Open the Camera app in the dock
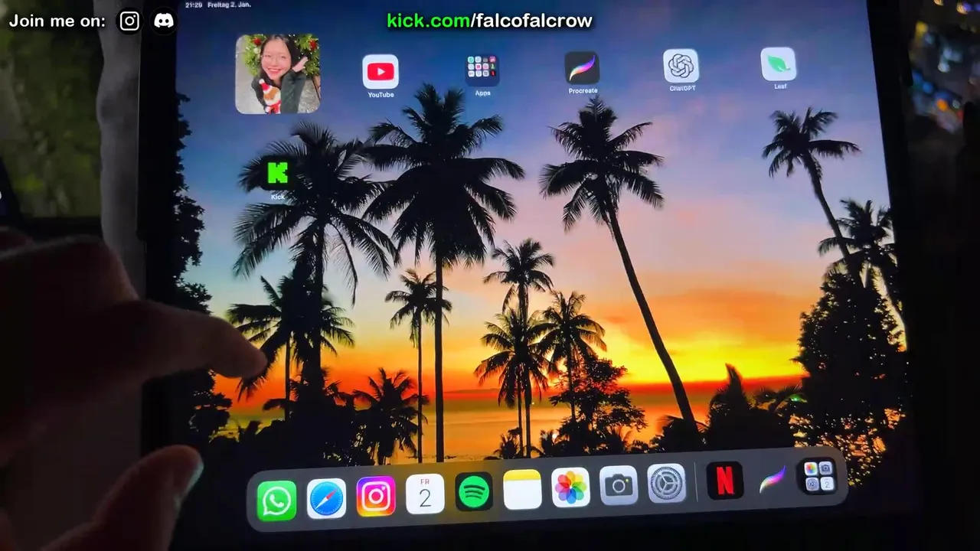 click(619, 485)
